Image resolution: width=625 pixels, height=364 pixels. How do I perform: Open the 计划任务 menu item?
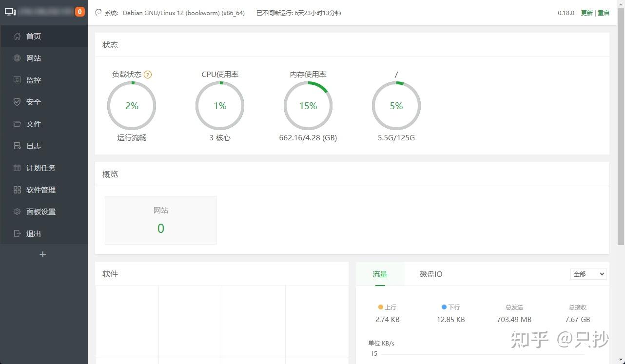[x=44, y=168]
